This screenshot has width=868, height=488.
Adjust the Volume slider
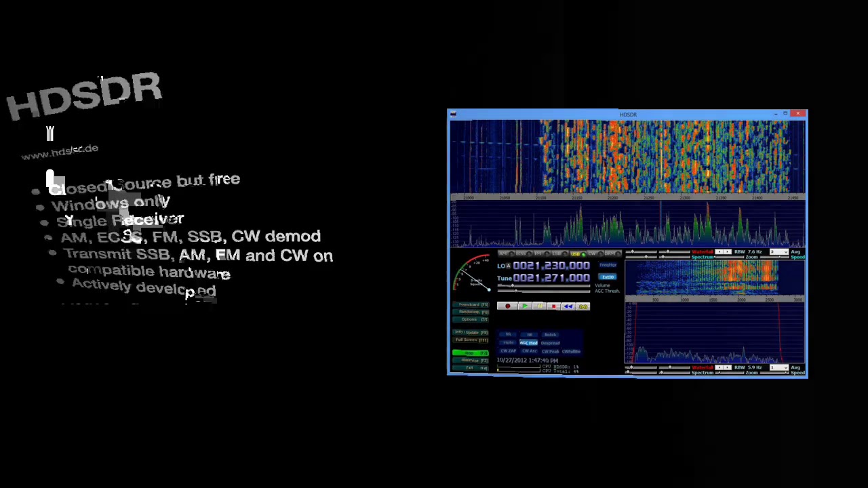544,285
